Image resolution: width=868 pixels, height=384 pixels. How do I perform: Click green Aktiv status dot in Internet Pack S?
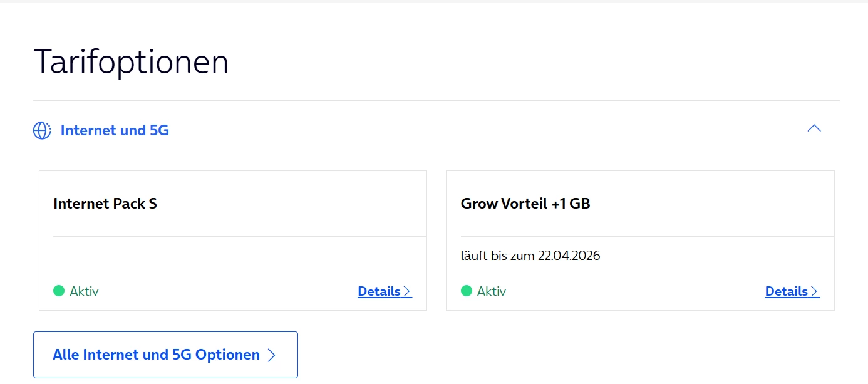coord(59,291)
